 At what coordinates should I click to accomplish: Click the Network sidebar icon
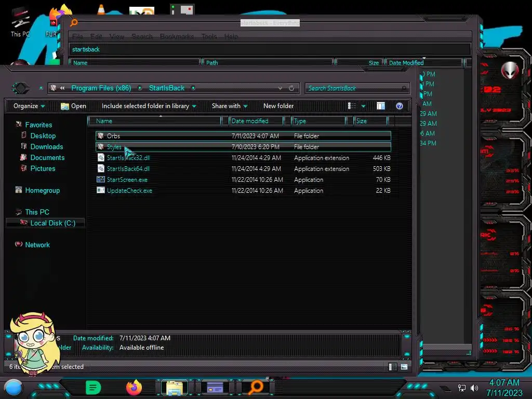pyautogui.click(x=19, y=244)
